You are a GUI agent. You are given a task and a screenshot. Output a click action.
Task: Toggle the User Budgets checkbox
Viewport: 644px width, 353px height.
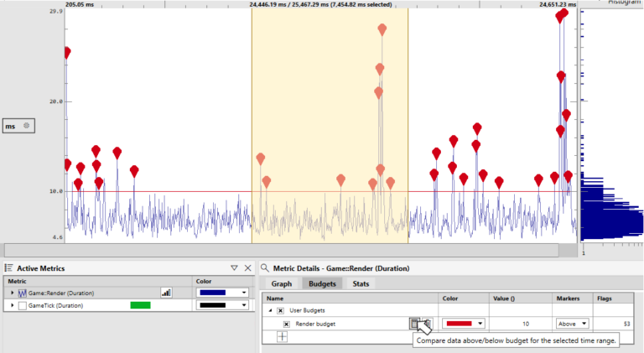[x=280, y=310]
